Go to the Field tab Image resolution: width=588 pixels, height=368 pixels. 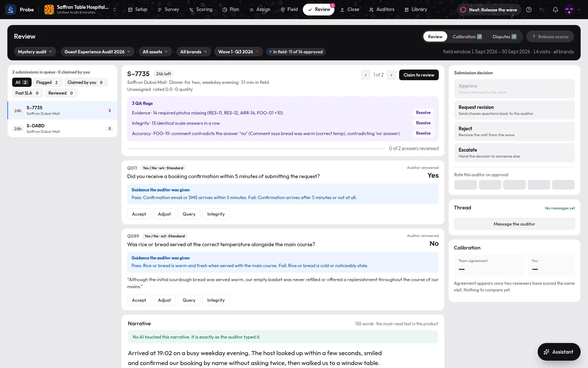click(x=289, y=10)
